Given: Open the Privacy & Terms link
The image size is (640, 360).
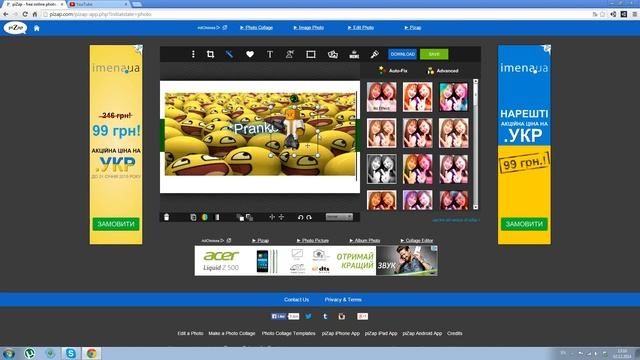Looking at the screenshot, I should click(x=343, y=300).
